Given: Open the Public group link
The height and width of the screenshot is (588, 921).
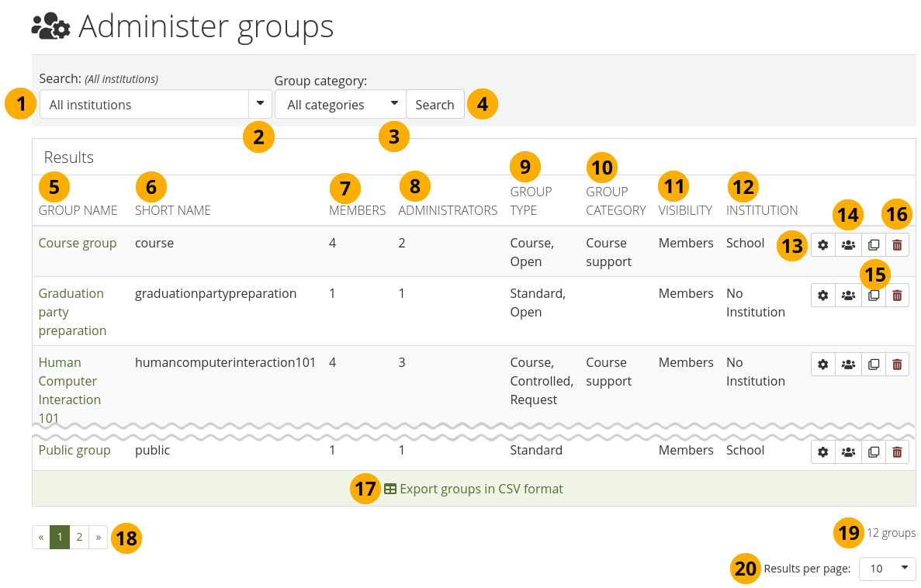Looking at the screenshot, I should (x=74, y=450).
